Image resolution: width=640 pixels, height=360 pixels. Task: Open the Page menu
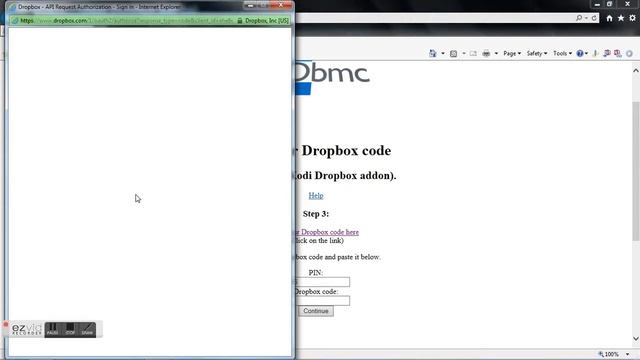pyautogui.click(x=512, y=53)
